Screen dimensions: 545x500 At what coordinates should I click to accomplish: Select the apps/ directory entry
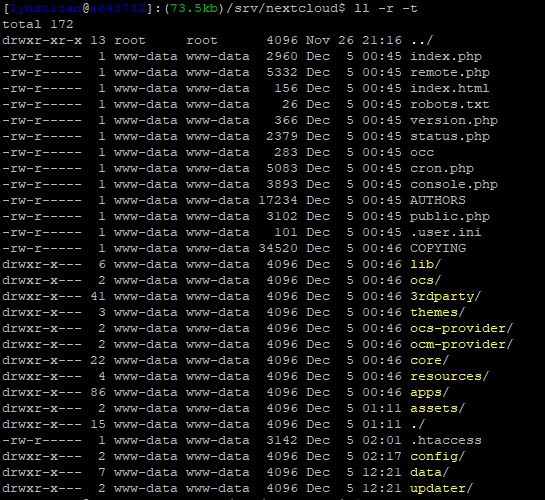[430, 393]
